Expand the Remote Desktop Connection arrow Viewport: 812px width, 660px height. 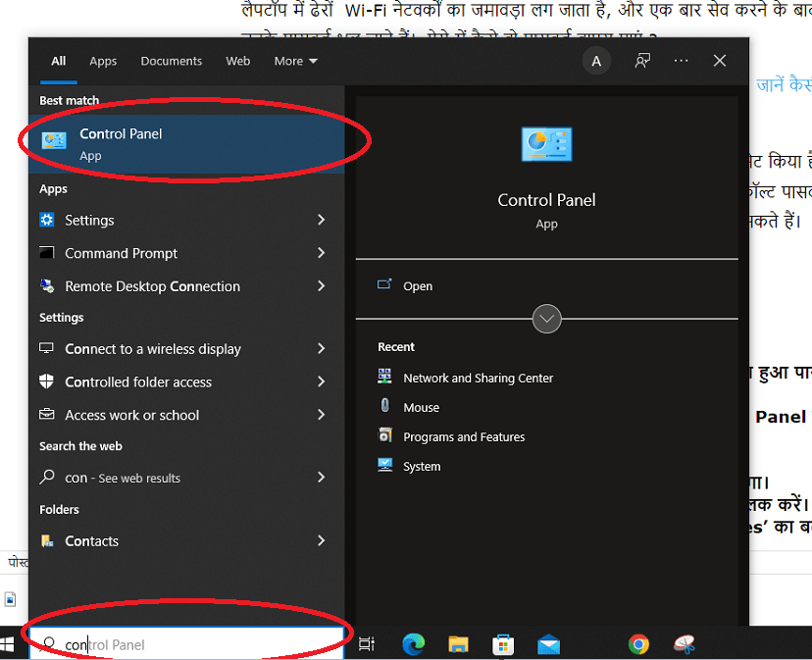(321, 286)
